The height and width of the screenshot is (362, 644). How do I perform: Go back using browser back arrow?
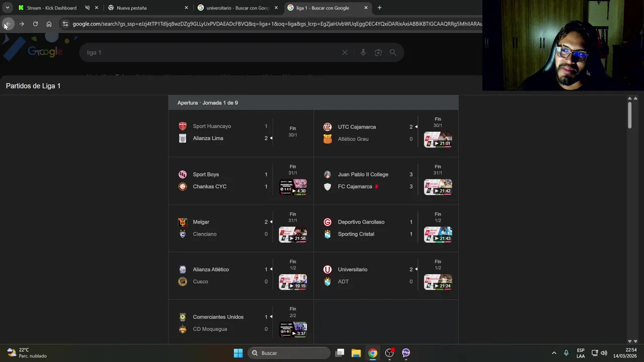coord(8,24)
